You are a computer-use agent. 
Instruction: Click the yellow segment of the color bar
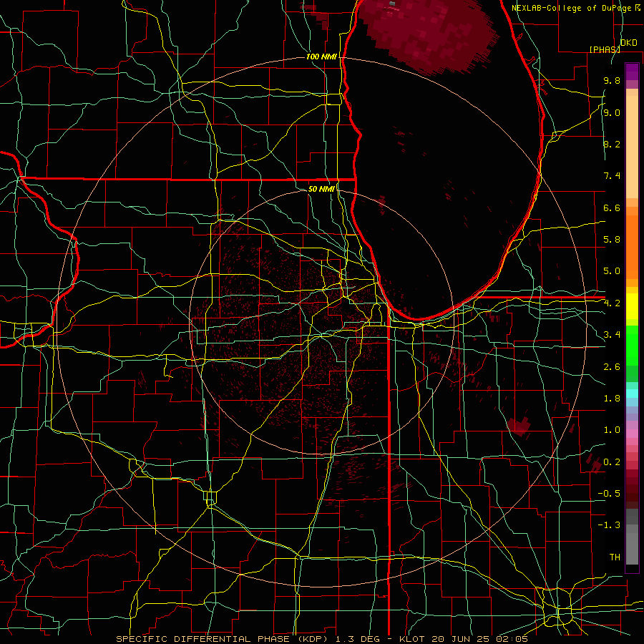click(632, 306)
